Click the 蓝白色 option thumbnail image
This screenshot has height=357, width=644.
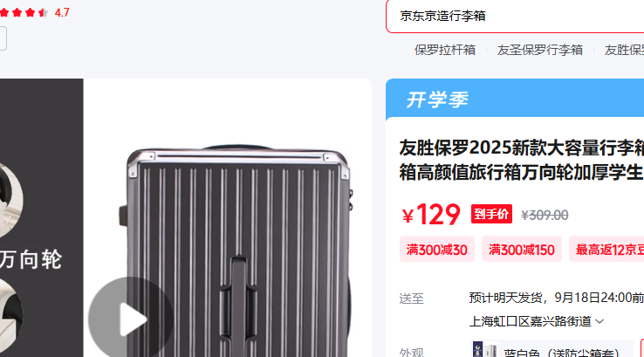[x=484, y=350]
